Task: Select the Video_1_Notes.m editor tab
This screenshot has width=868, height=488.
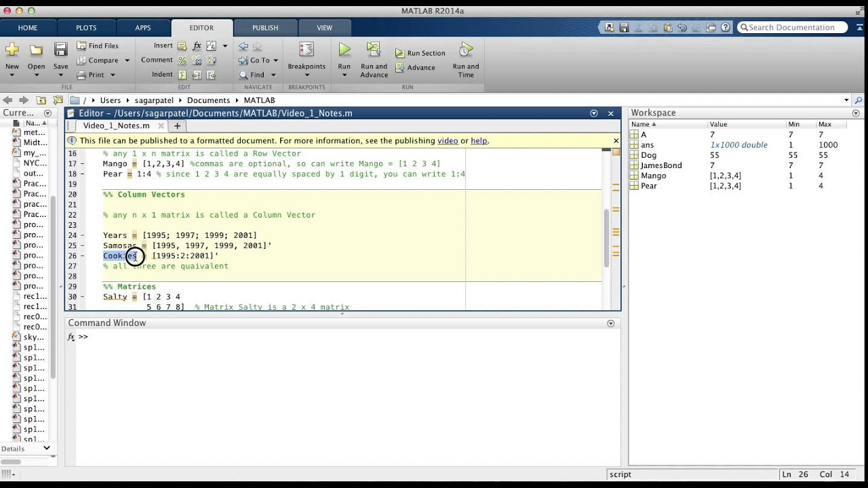Action: (117, 125)
